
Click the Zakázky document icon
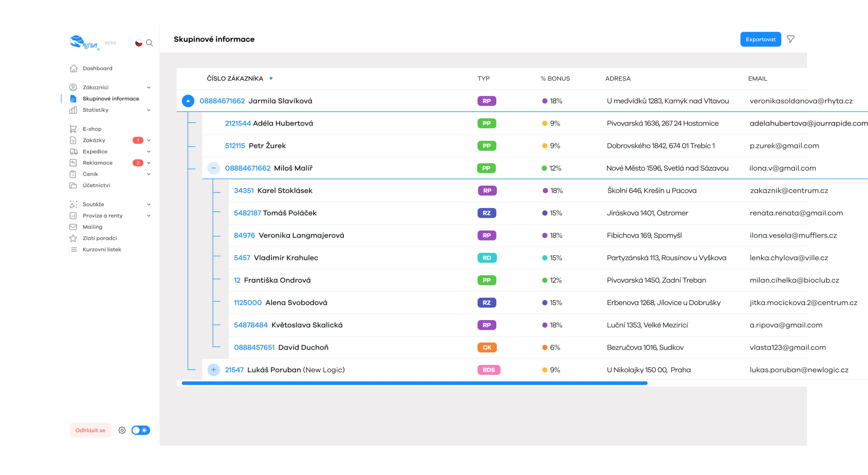[73, 140]
